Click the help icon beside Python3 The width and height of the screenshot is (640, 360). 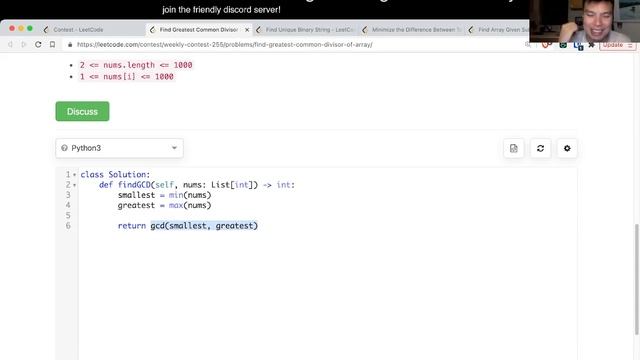click(x=64, y=148)
